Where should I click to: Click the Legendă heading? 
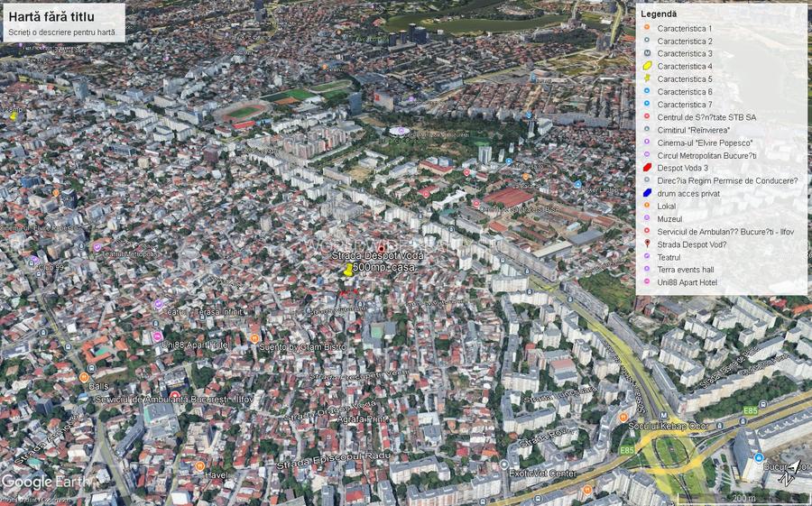coord(659,14)
